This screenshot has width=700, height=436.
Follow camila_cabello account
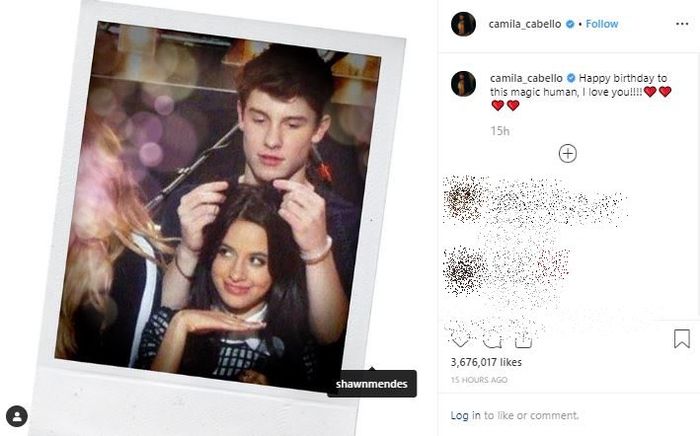(x=602, y=24)
